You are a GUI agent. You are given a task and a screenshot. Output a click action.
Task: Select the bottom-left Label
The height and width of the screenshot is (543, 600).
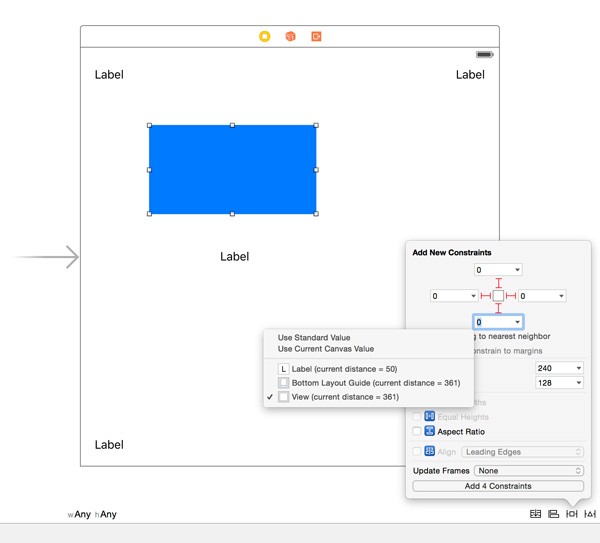(109, 445)
